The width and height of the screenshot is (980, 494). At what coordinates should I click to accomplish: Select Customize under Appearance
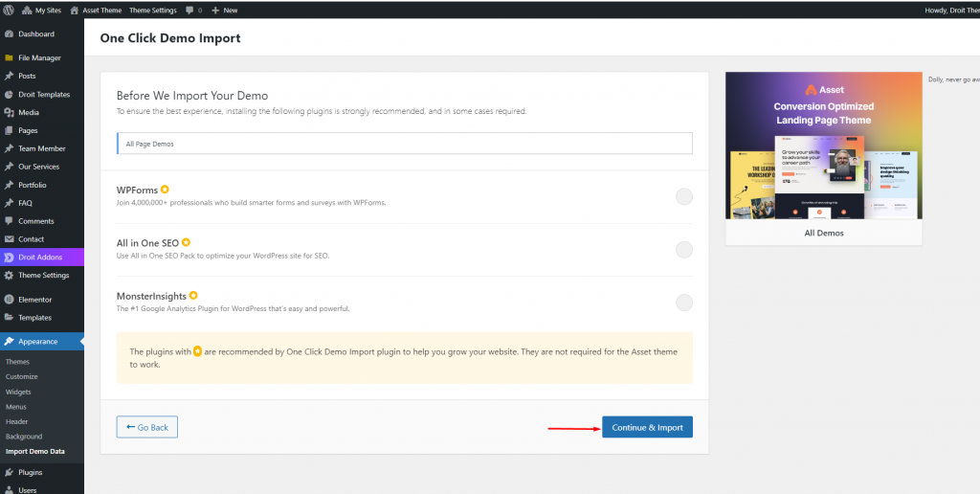click(22, 377)
